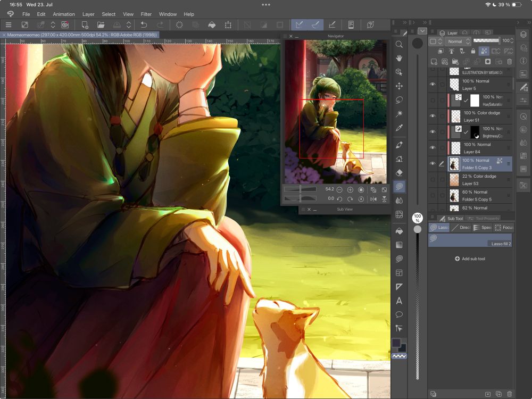Expand the arrows before Clip Studio icon
The width and height of the screenshot is (532, 399).
pyautogui.click(x=53, y=25)
